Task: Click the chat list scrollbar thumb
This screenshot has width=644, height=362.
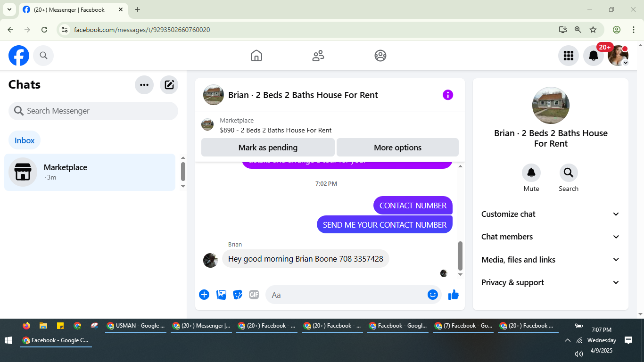Action: (183, 172)
